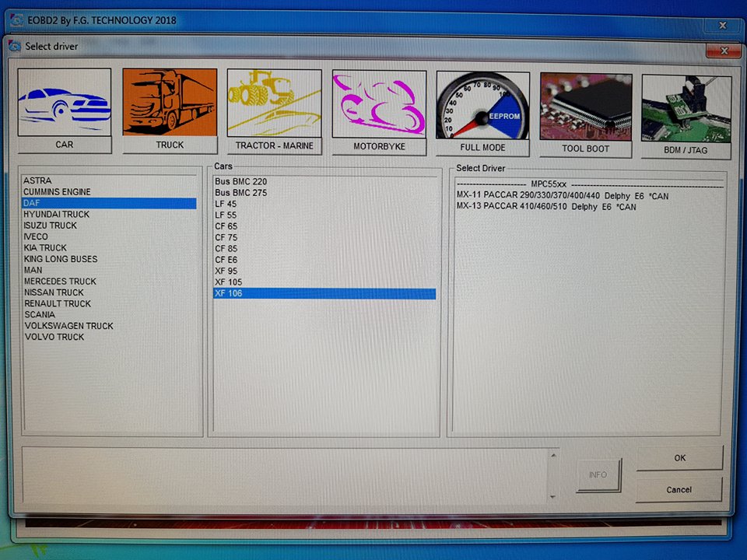Select DAF in the brand list
Viewport: 747px width, 560px height.
pos(110,203)
